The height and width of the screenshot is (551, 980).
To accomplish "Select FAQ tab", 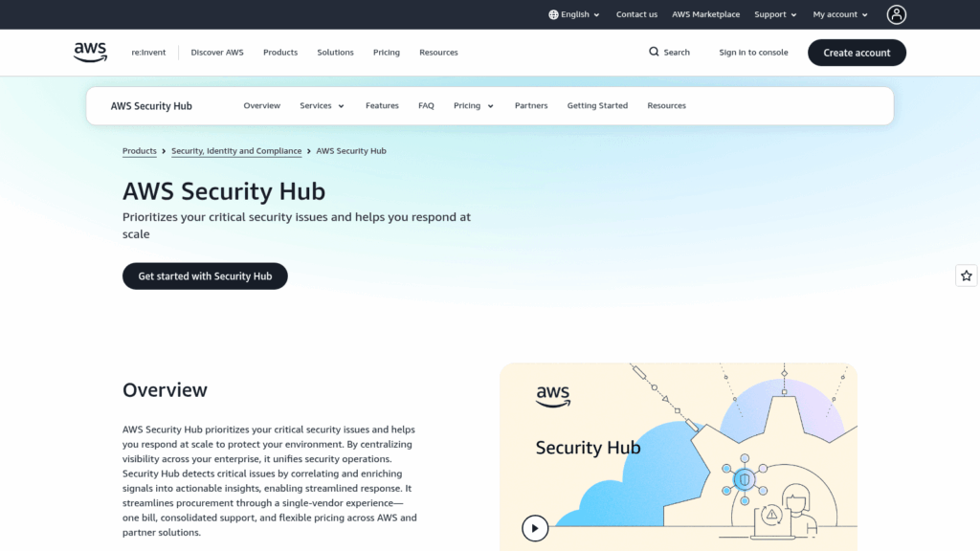I will coord(426,105).
